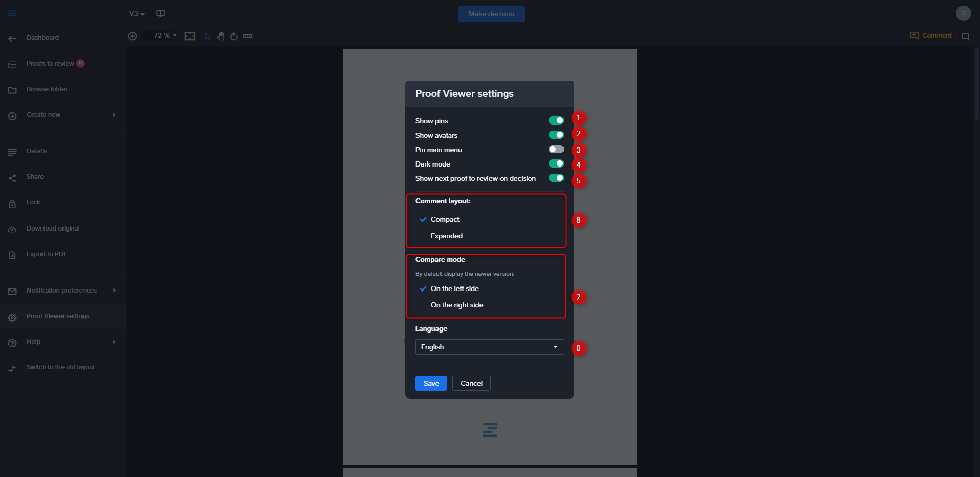Open Proofs to review menu item

50,64
